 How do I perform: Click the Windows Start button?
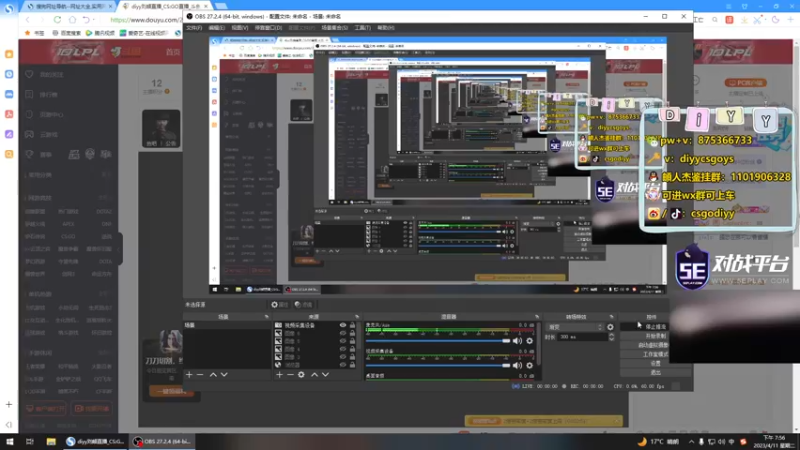tap(10, 441)
